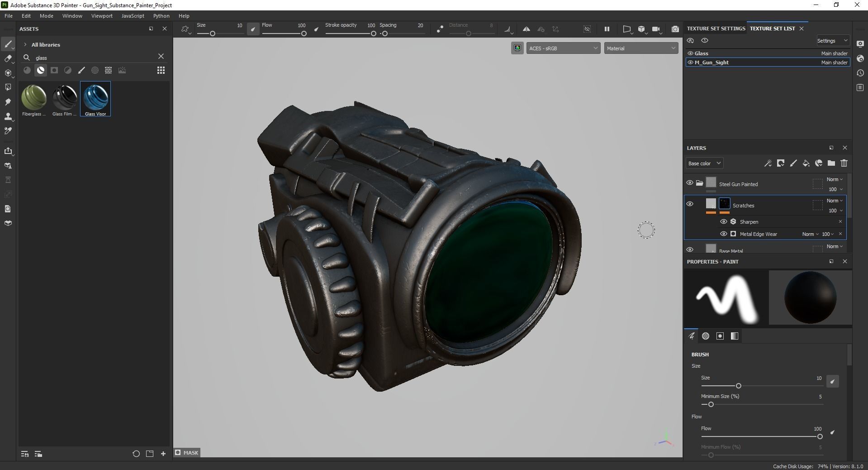The width and height of the screenshot is (868, 470).
Task: Change Metal Edge Wear blend mode
Action: pyautogui.click(x=810, y=234)
